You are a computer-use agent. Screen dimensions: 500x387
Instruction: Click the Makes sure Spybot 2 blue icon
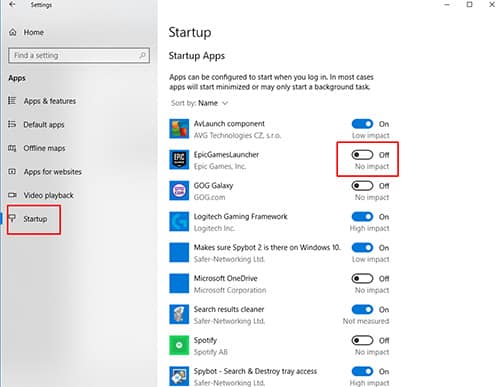[x=179, y=253]
